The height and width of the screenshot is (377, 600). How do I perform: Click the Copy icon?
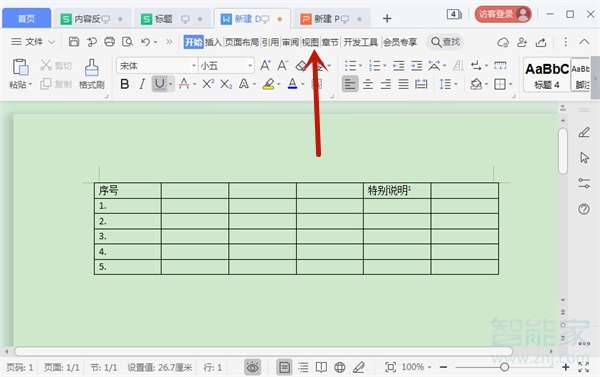[x=46, y=84]
